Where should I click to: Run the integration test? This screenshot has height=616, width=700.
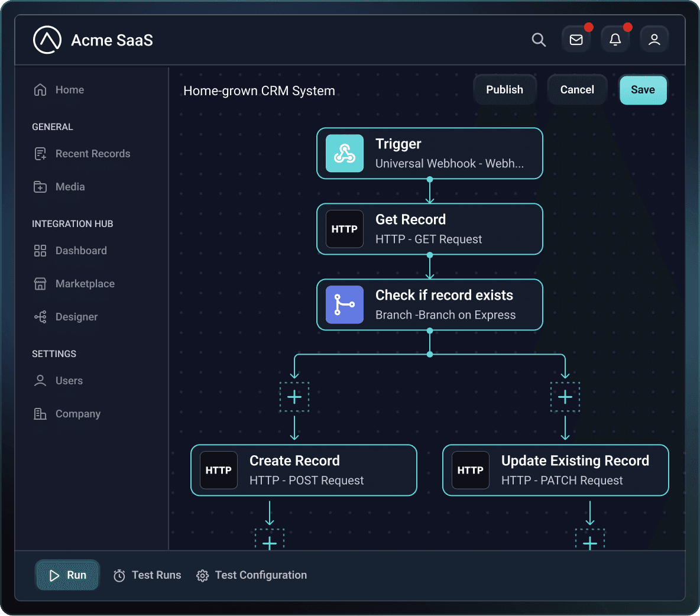(x=67, y=575)
